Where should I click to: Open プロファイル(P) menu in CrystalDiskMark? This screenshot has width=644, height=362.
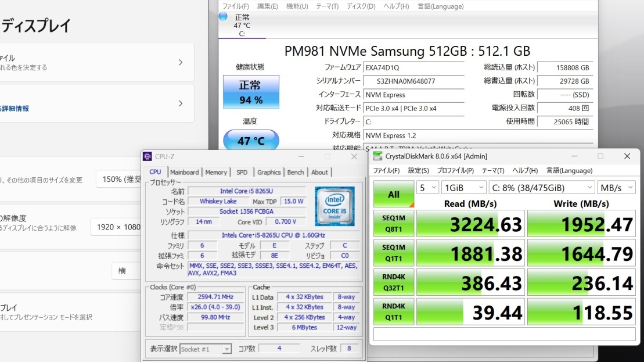[455, 170]
